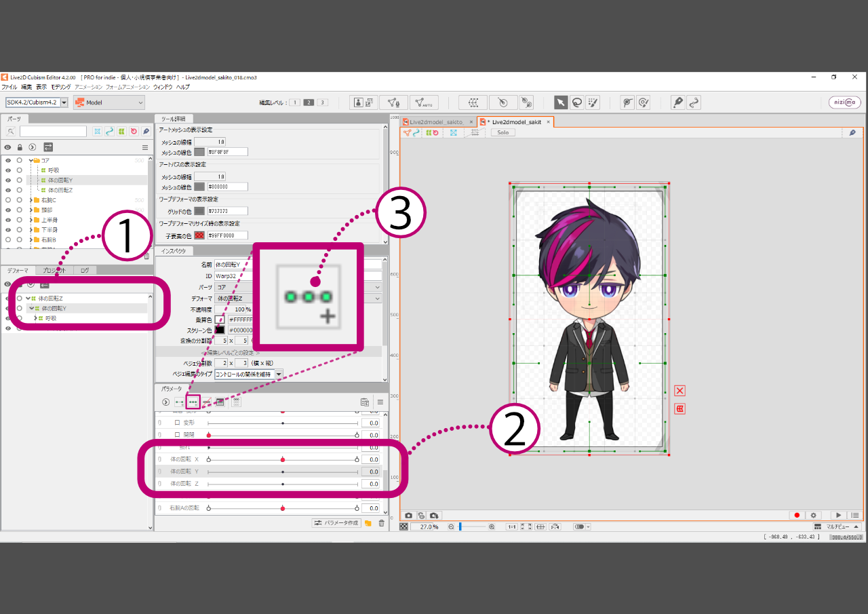
Task: Delete the selected parameter with trash icon
Action: [x=381, y=523]
